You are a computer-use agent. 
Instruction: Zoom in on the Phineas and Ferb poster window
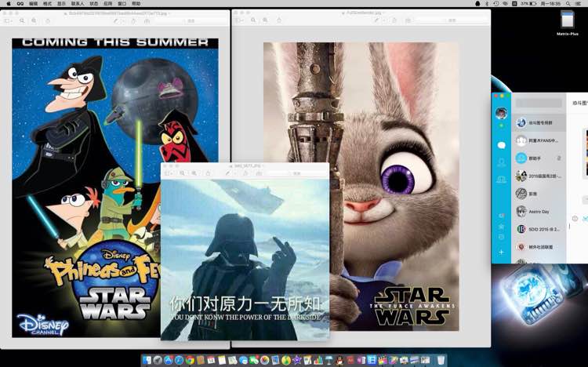tap(34, 21)
